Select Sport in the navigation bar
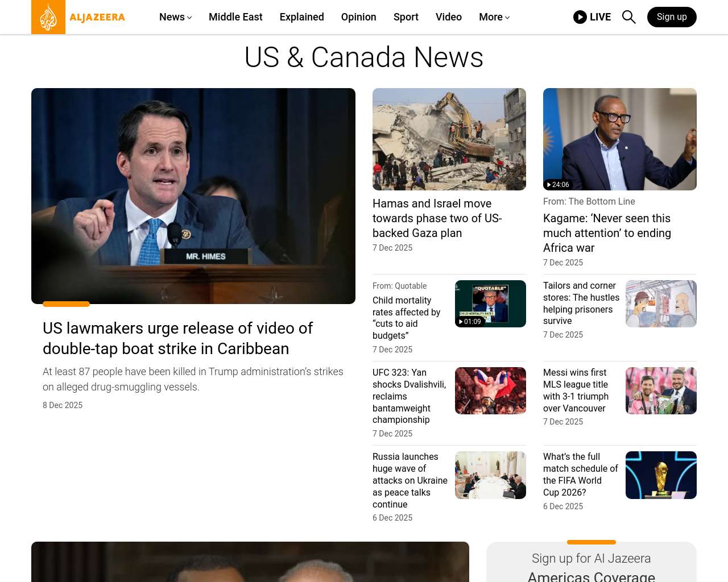 tap(406, 17)
